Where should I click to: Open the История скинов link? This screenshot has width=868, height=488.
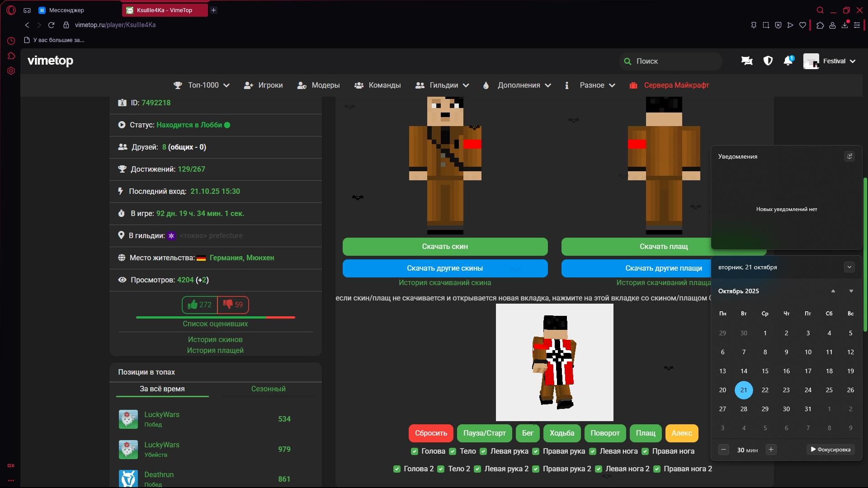215,340
